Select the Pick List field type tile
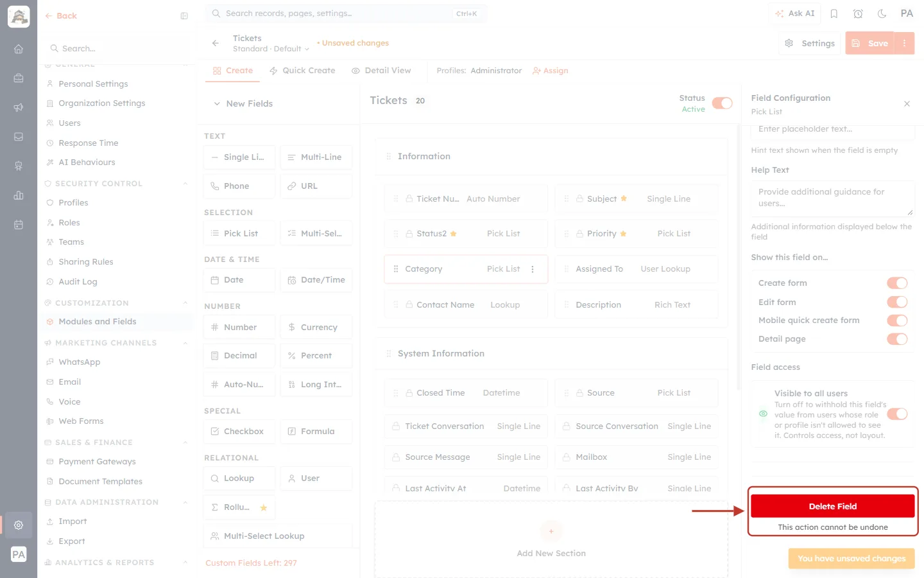The image size is (924, 578). [x=239, y=233]
